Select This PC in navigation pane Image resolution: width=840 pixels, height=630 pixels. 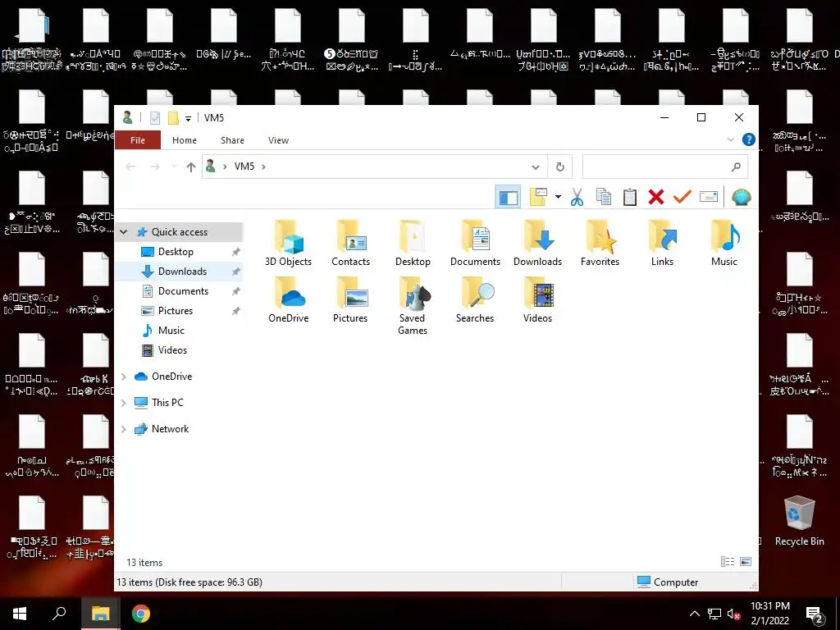[x=167, y=403]
